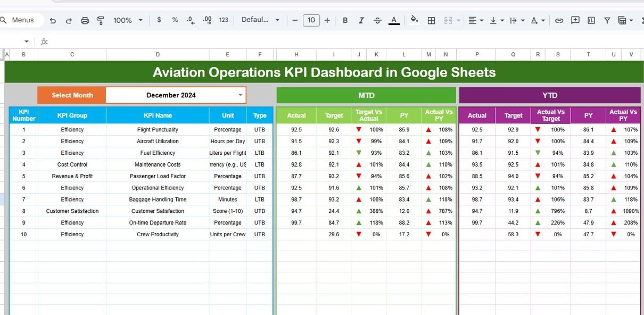Open the Borders tool

[x=432, y=20]
